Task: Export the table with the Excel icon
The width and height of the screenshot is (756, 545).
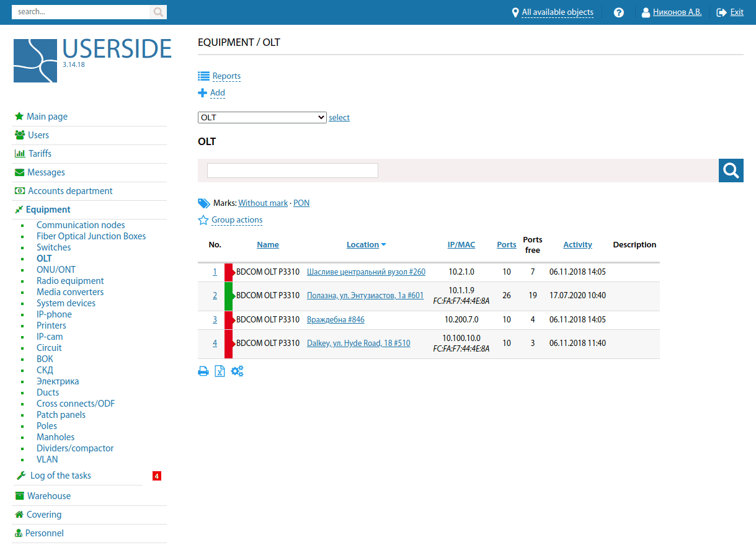Action: click(x=220, y=371)
